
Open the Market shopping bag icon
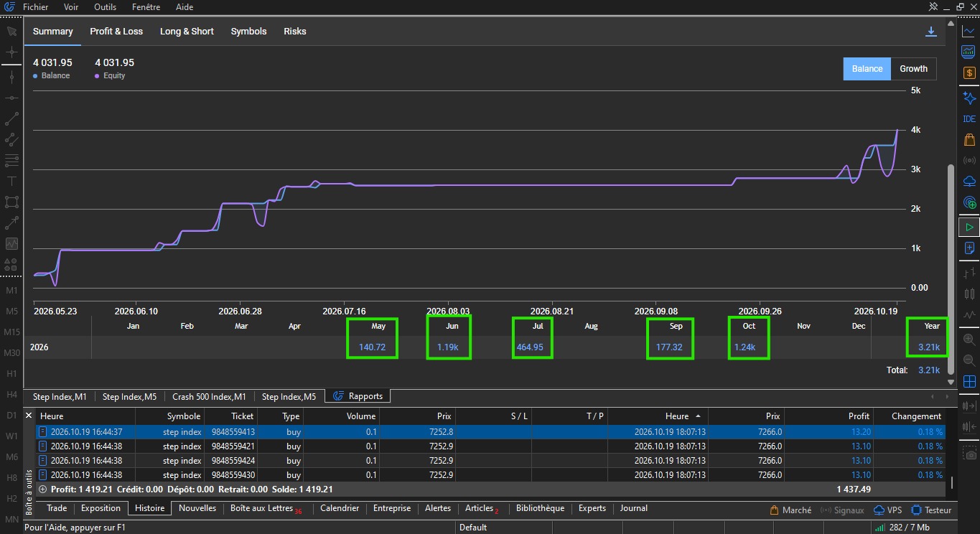(969, 139)
